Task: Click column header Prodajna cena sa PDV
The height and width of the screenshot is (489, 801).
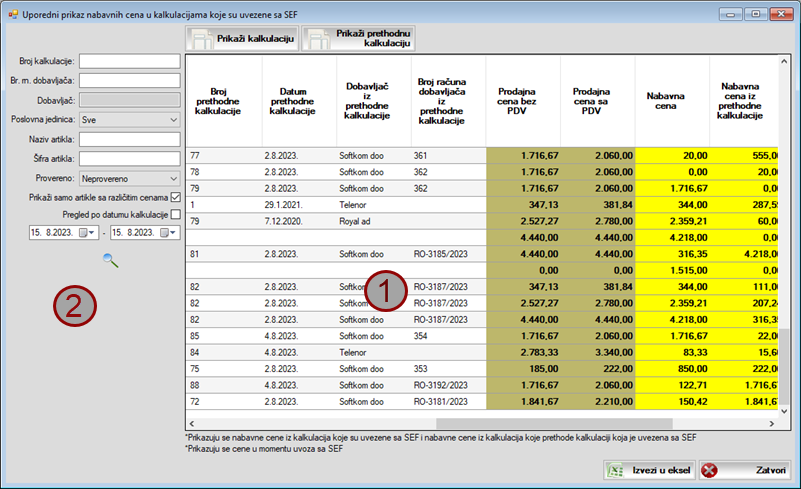Action: coord(598,101)
